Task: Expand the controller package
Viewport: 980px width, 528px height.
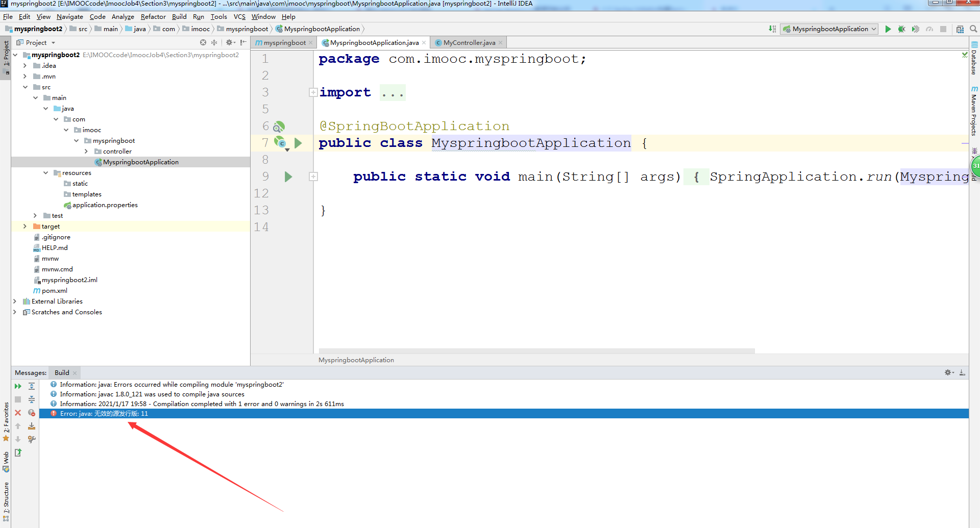Action: point(86,152)
